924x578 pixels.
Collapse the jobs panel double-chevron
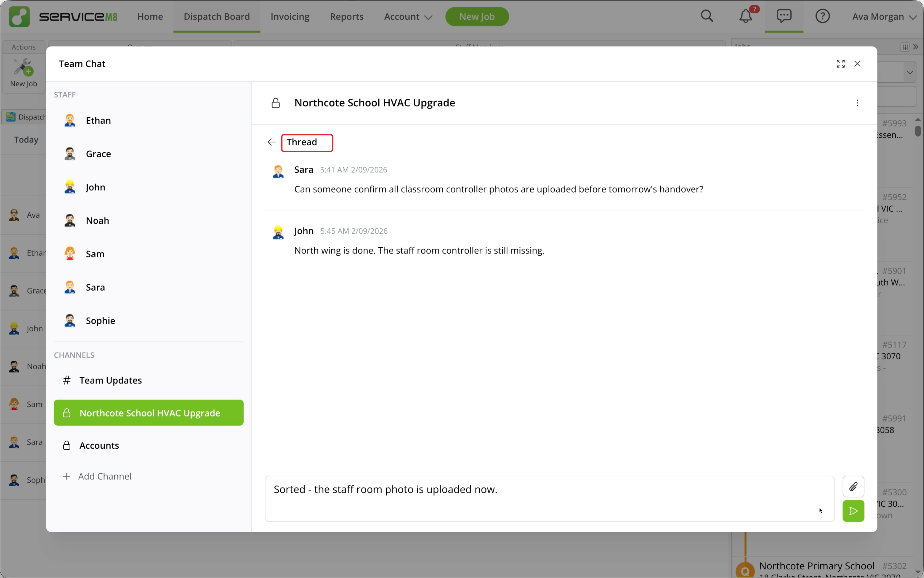[916, 47]
